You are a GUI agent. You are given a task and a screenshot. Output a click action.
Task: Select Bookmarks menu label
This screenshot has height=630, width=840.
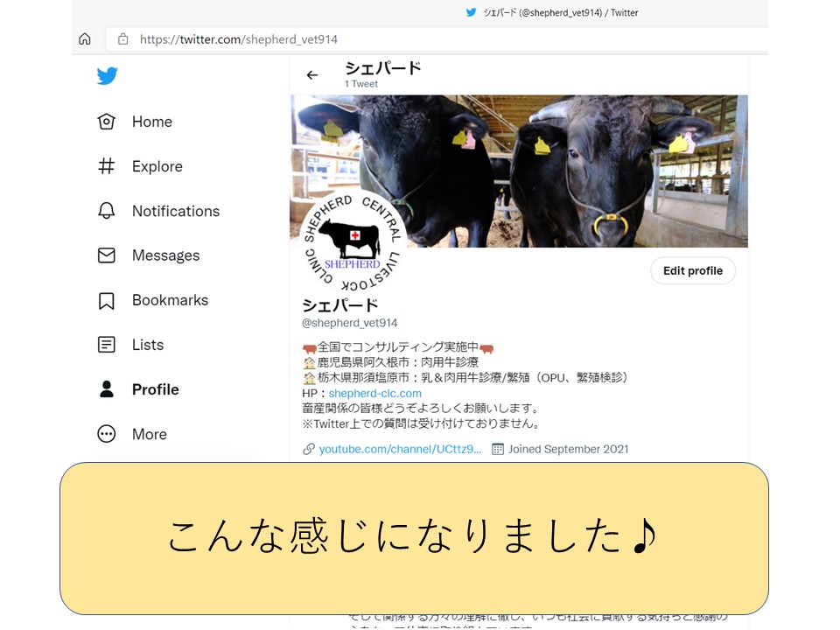171,300
